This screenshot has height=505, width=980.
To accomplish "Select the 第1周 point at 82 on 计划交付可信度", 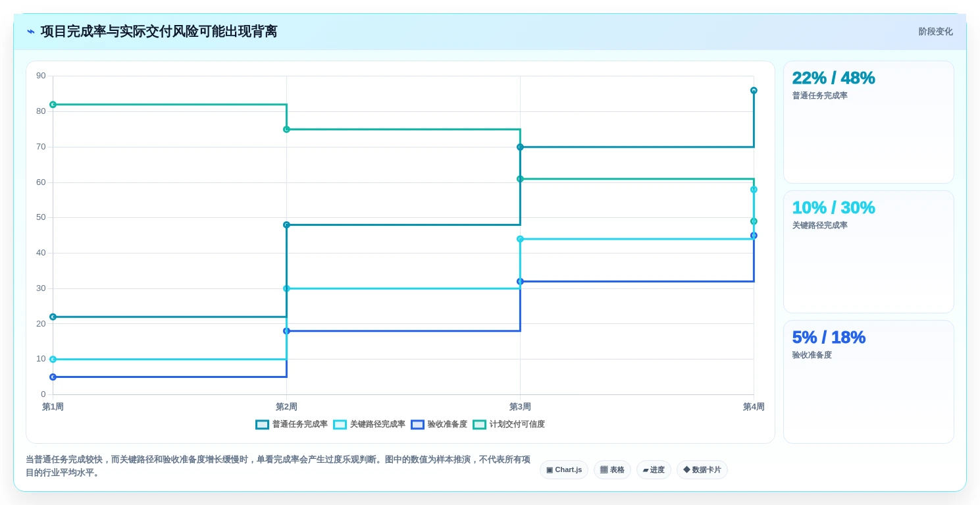I will click(x=53, y=105).
